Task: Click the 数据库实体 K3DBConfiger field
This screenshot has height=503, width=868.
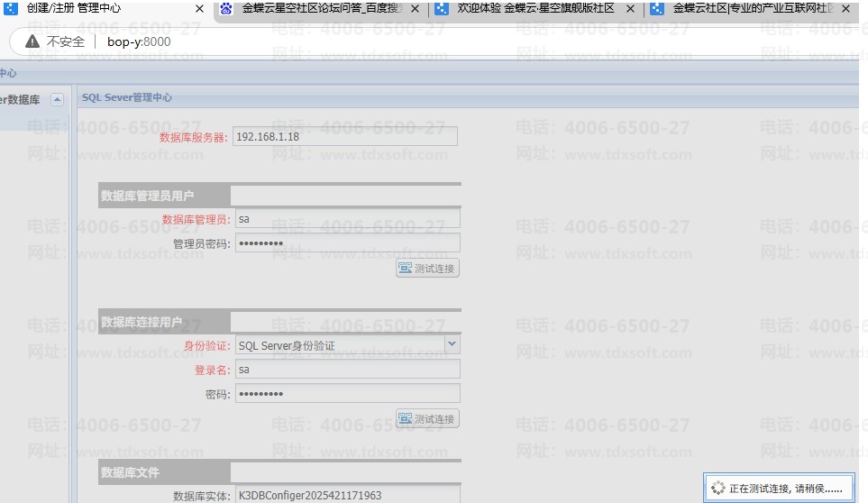Action: [x=348, y=495]
